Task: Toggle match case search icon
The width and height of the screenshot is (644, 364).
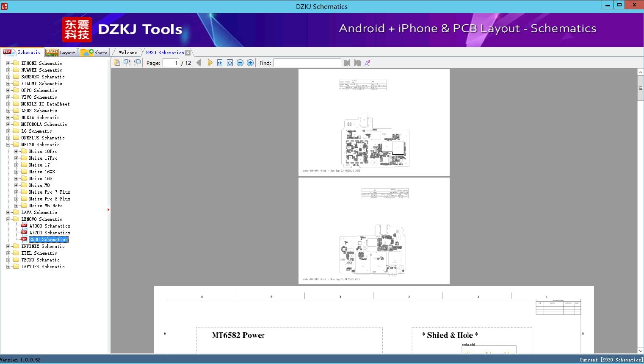Action: 368,63
